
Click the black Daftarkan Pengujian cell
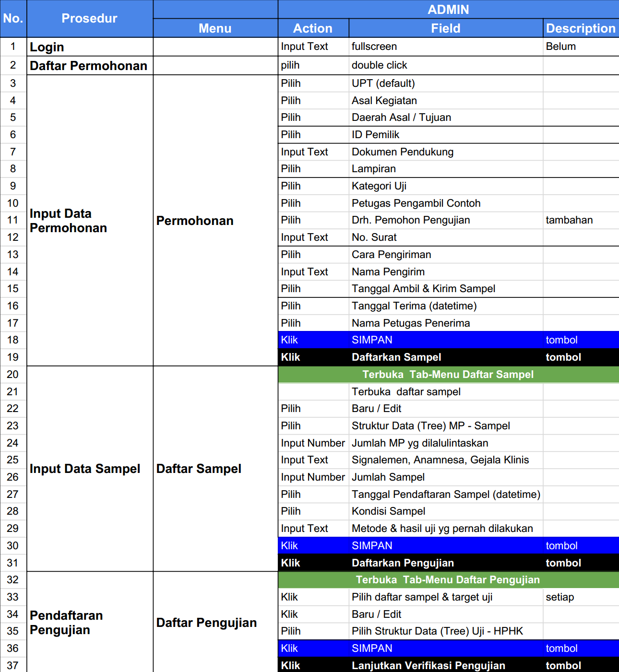(x=445, y=563)
